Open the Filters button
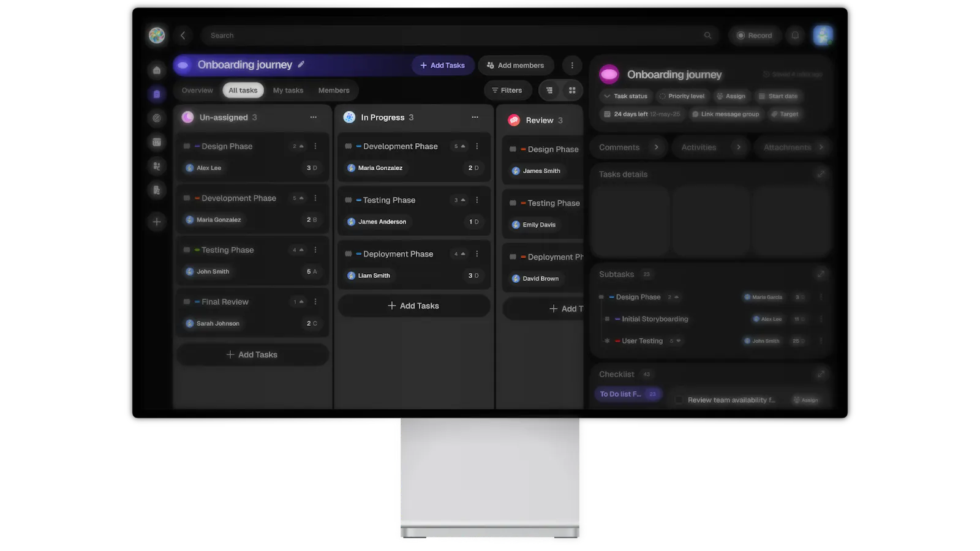This screenshot has height=551, width=980. [x=507, y=91]
